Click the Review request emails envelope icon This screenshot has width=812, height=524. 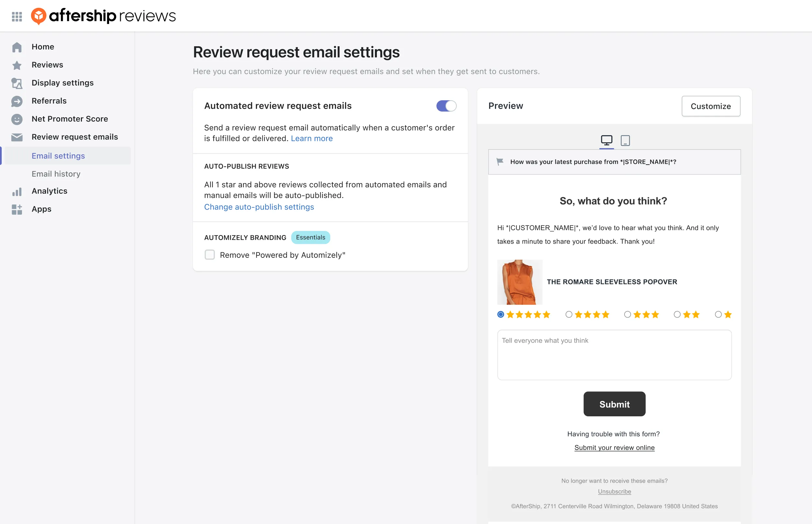[x=17, y=137]
